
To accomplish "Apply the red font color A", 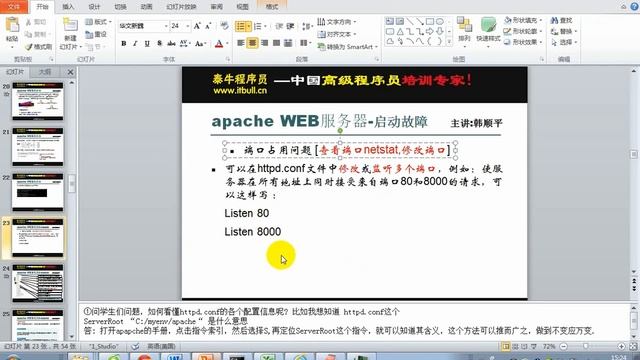I will coord(219,43).
